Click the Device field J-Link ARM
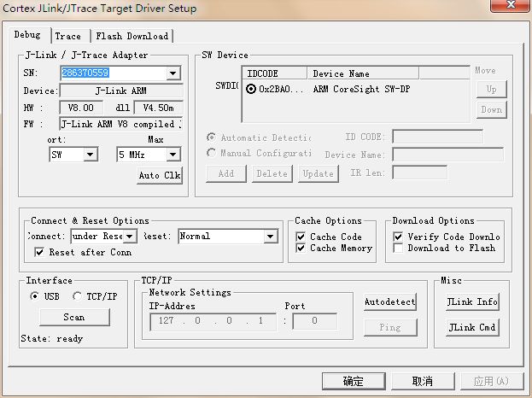532x398 pixels. click(x=121, y=91)
